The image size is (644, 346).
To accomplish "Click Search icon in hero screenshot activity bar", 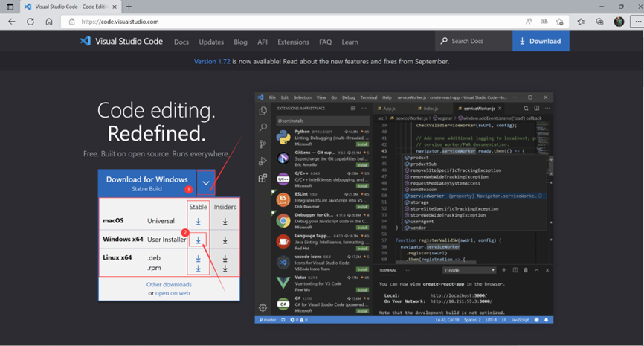I will [263, 127].
